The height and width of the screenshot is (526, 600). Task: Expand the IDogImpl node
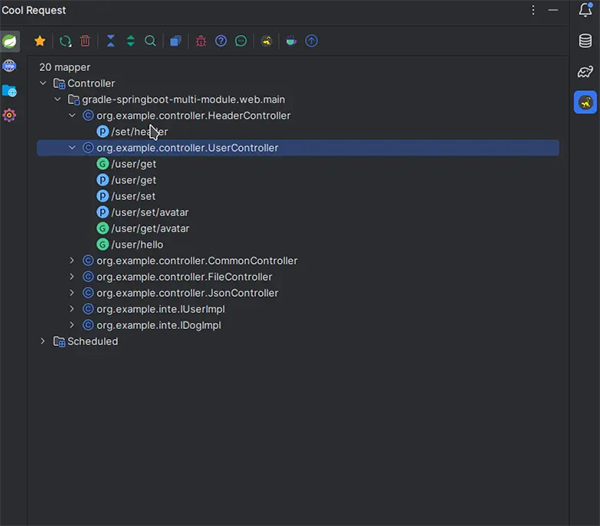[x=72, y=325]
